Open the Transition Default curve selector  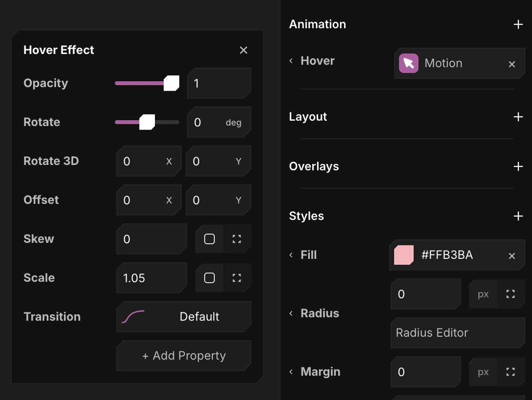pos(184,317)
